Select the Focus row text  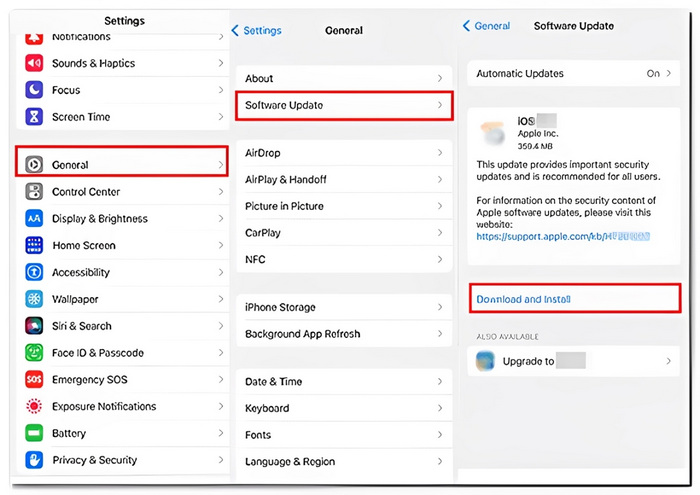point(66,90)
